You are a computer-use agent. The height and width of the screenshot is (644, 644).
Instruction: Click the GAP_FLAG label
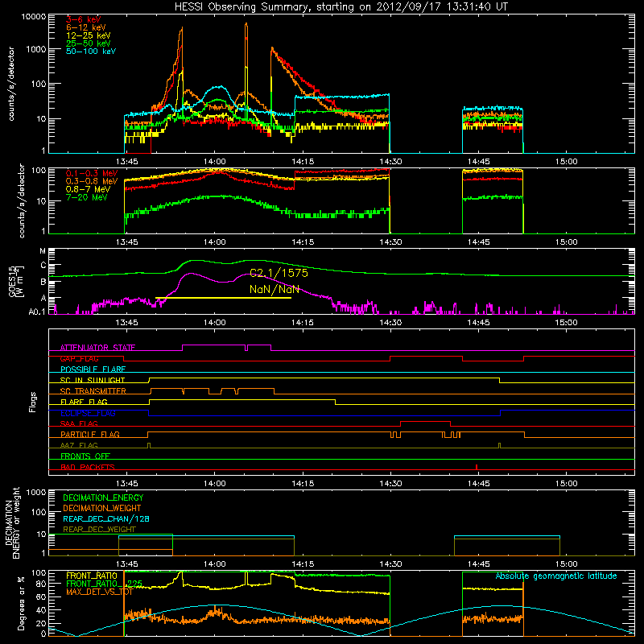tap(80, 358)
